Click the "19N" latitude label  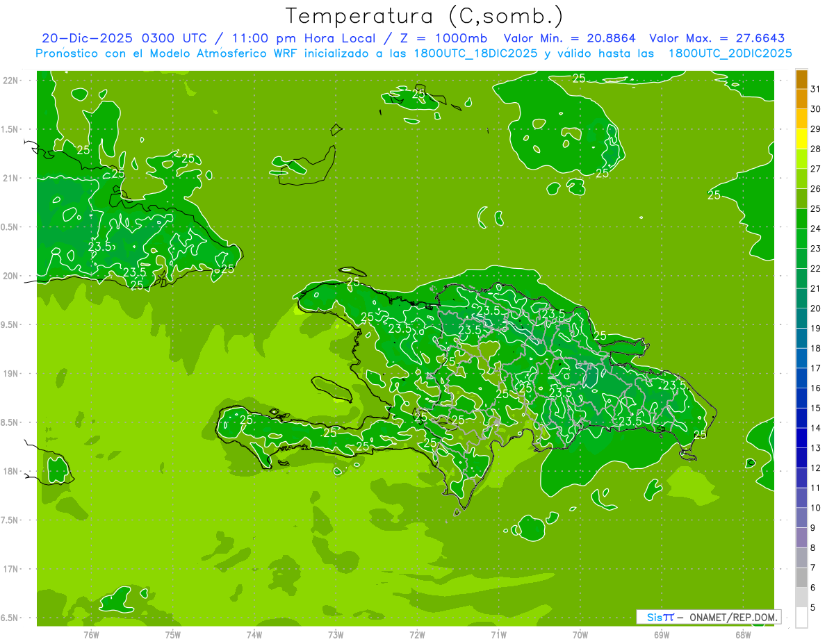10,373
